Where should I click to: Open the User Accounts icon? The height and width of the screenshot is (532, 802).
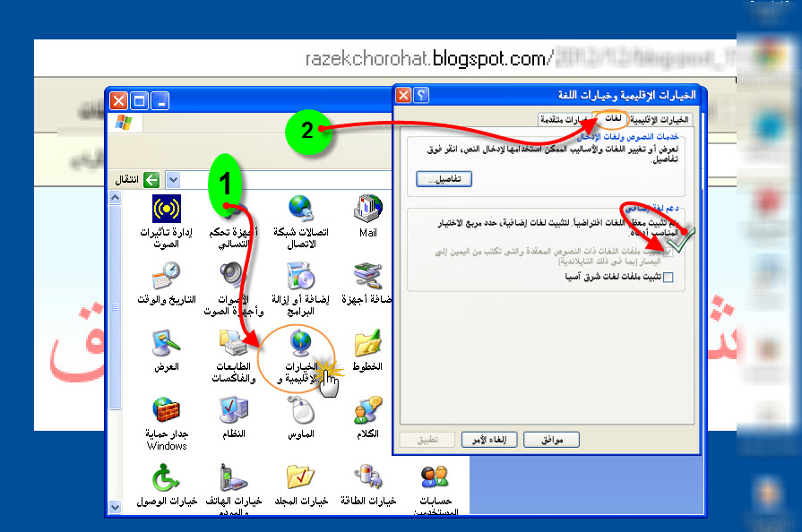coord(435,477)
